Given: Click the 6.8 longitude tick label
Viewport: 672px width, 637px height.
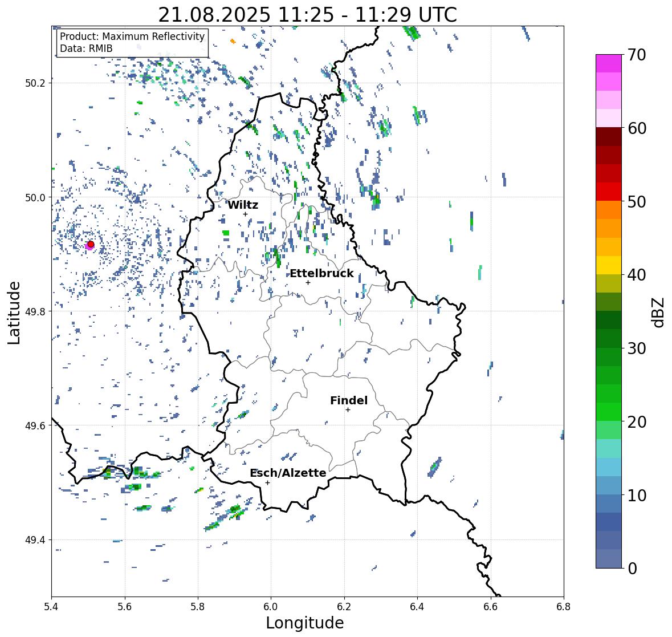Looking at the screenshot, I should click(564, 607).
